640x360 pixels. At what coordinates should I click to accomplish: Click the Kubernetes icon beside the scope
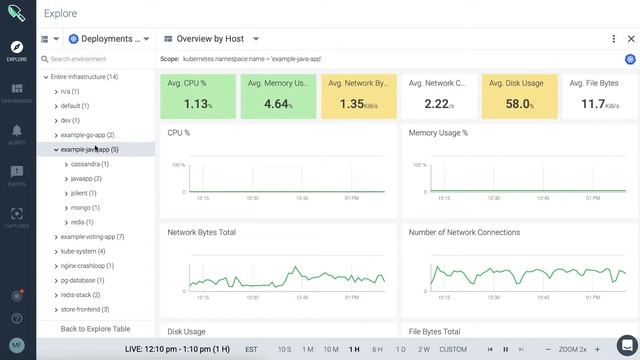click(x=630, y=59)
